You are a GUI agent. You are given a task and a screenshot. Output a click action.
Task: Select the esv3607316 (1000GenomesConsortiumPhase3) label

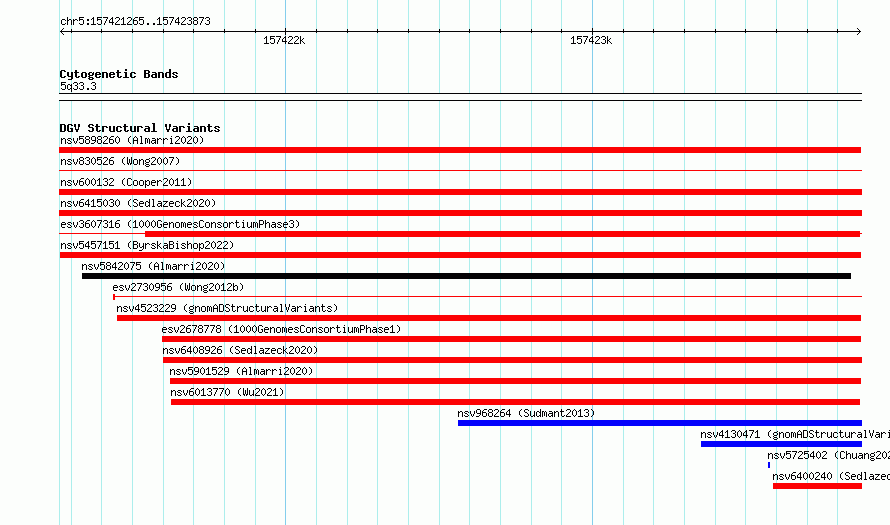(x=180, y=224)
